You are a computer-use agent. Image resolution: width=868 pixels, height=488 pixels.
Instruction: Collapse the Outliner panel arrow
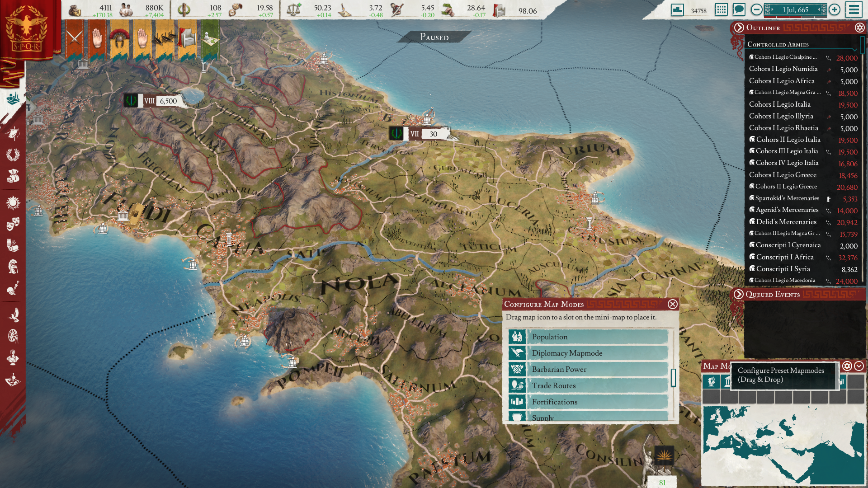tap(739, 28)
